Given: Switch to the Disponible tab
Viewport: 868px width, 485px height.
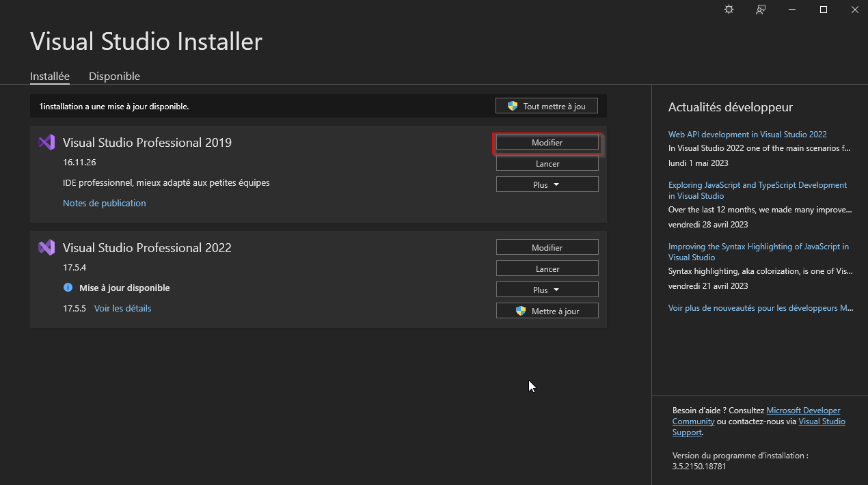Looking at the screenshot, I should pyautogui.click(x=114, y=77).
